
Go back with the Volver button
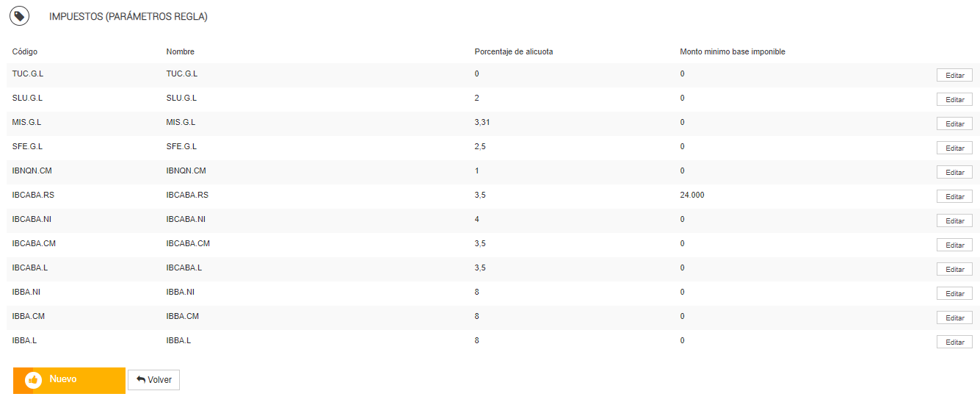tap(154, 380)
